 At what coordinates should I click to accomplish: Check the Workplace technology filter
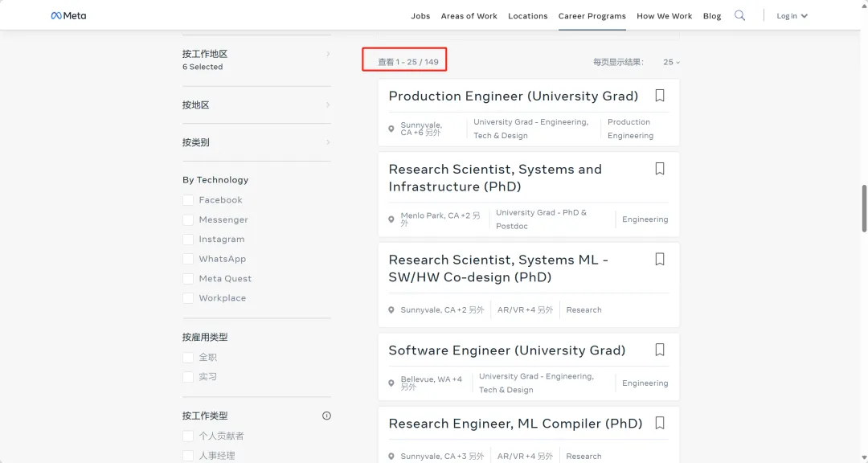(188, 298)
